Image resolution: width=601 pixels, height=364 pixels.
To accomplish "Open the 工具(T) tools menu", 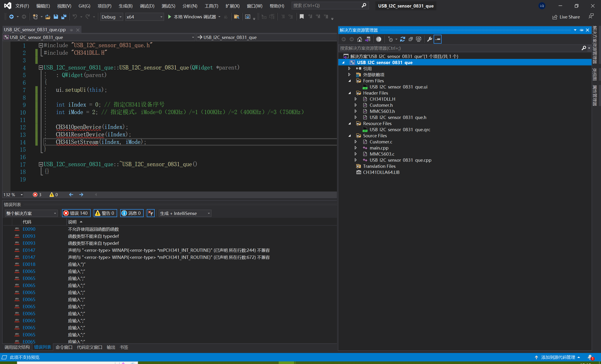I will tap(211, 6).
